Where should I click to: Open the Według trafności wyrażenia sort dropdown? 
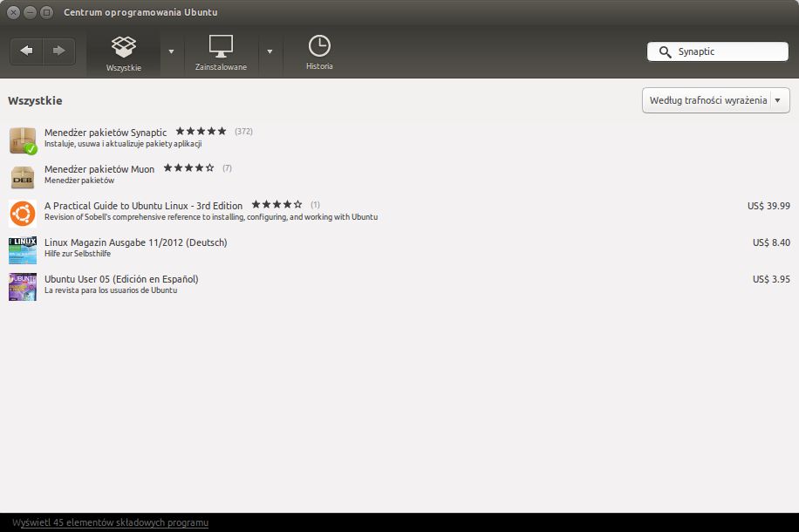coord(716,100)
